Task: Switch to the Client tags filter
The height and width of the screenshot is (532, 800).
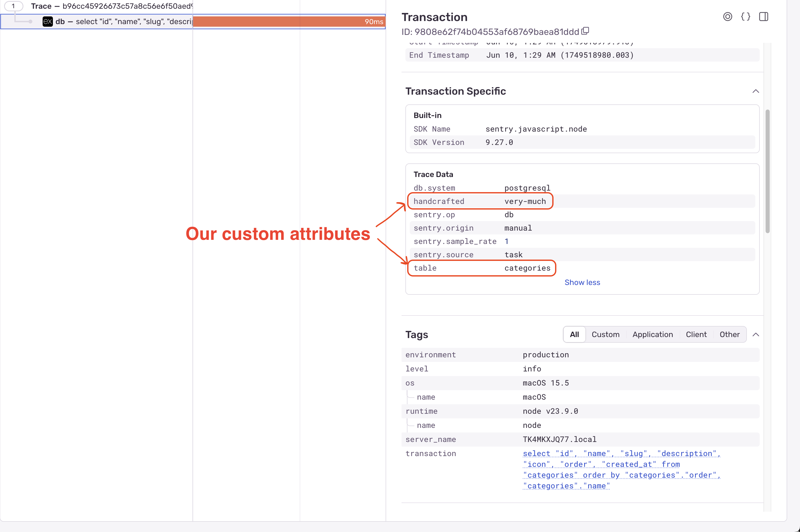Action: (696, 334)
